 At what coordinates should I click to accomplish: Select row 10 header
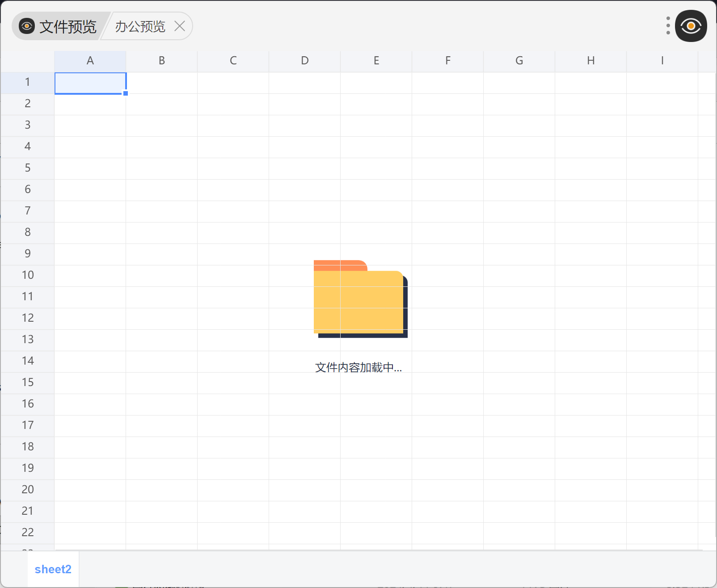pos(28,275)
